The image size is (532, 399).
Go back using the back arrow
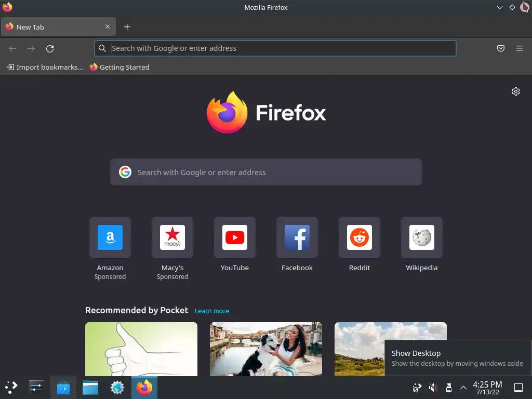(12, 48)
